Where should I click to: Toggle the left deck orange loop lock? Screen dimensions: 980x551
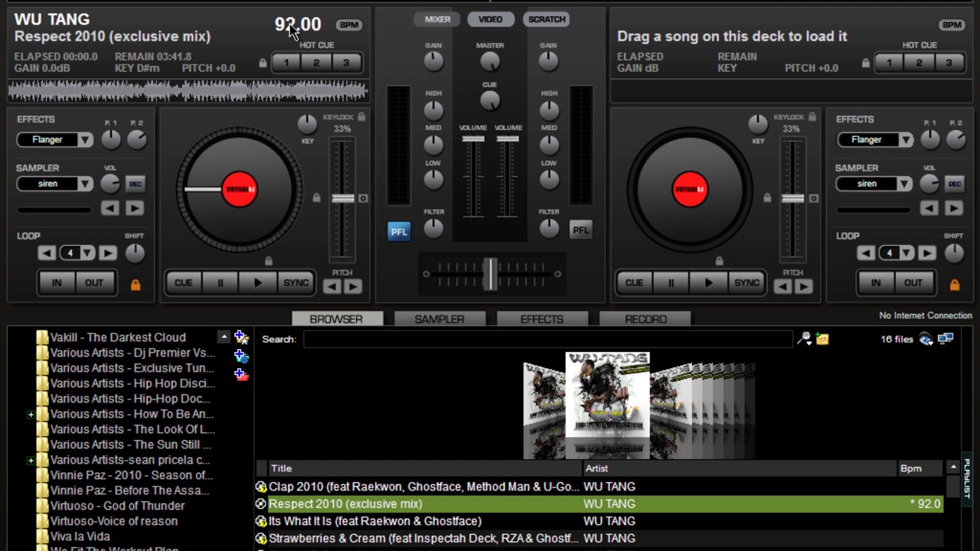point(136,285)
